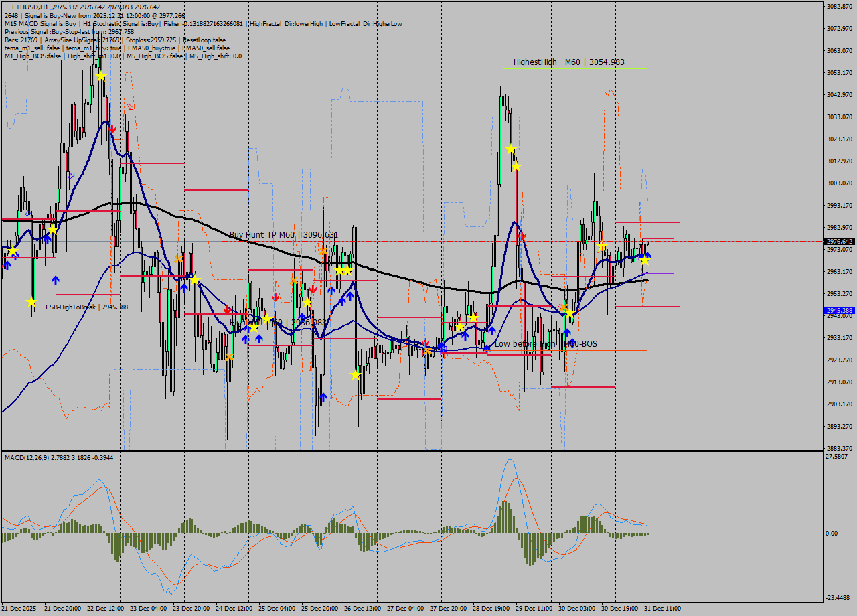The height and width of the screenshot is (616, 857).
Task: Select the lime highlight line under HighestHigh label
Action: [x=577, y=69]
